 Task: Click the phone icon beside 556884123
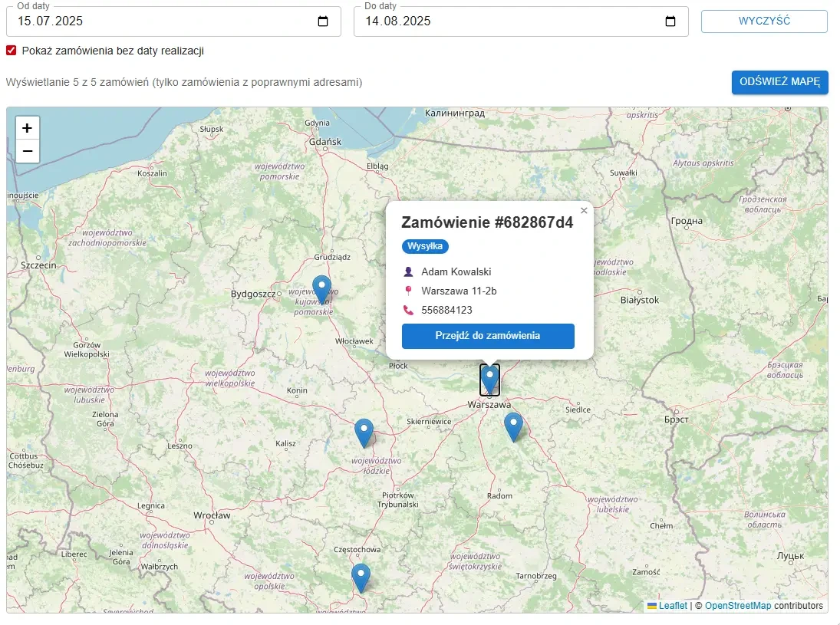408,310
